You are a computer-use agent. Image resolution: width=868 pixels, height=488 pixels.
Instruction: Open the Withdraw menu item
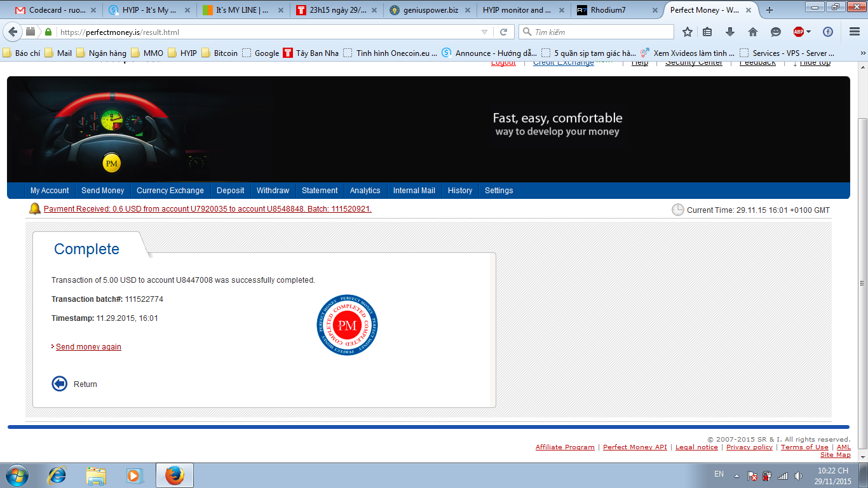pos(273,191)
